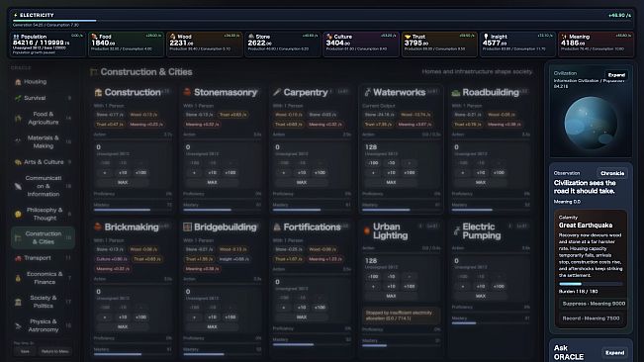Click the Survival leaf icon
This screenshot has height=362, width=644.
click(x=18, y=98)
